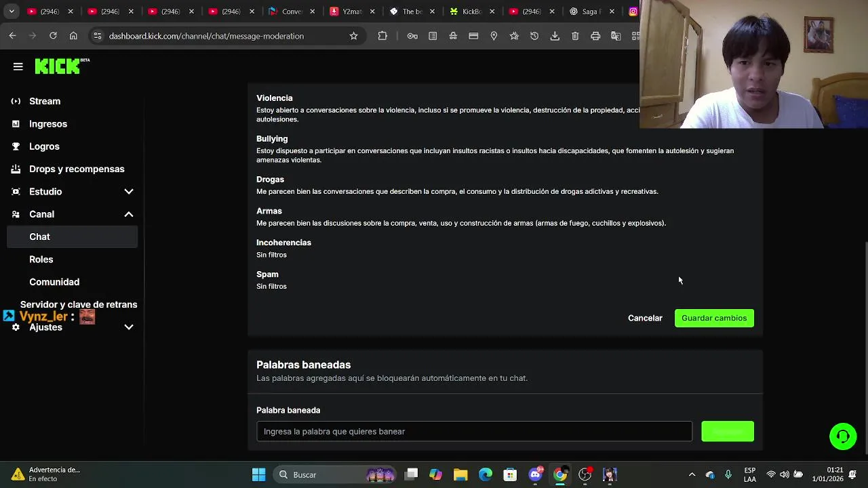Click the Violencia heading text
Screen dimensions: 868x488
point(274,98)
